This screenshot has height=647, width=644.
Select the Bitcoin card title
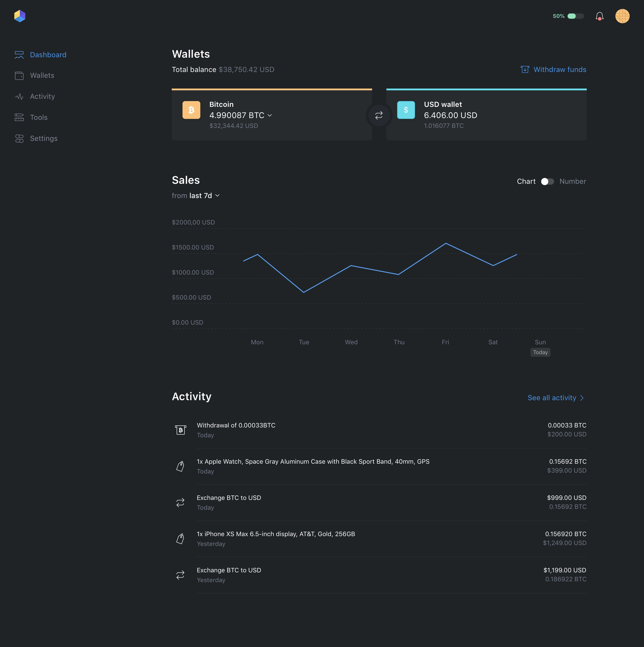tap(221, 104)
